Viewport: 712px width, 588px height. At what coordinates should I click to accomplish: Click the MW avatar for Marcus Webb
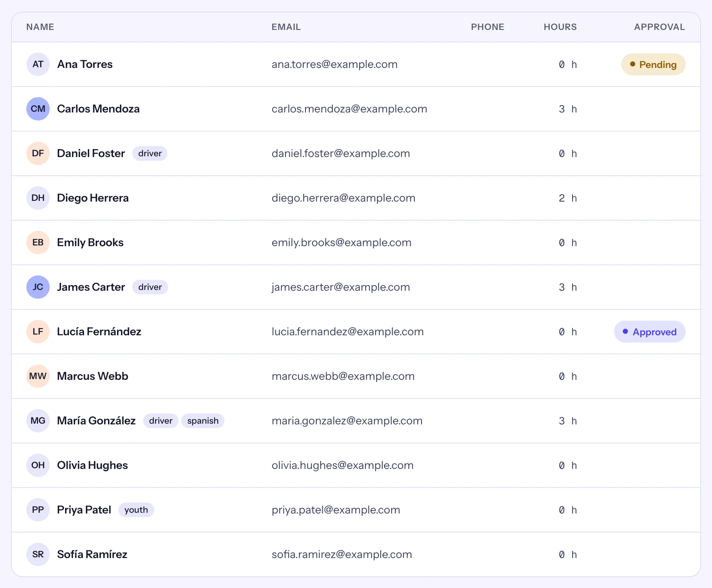point(38,376)
